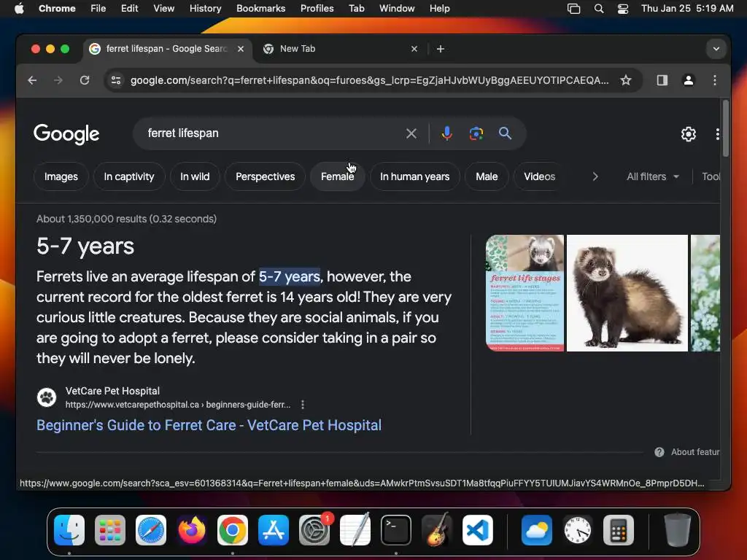Expand the All filters dropdown
Image resolution: width=747 pixels, height=560 pixels.
[653, 176]
